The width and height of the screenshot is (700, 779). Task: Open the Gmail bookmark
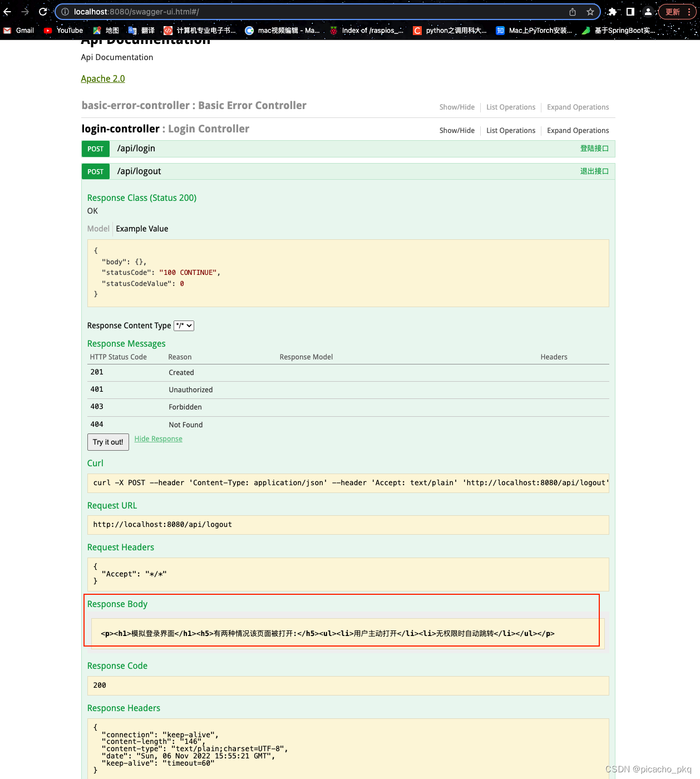pos(19,31)
